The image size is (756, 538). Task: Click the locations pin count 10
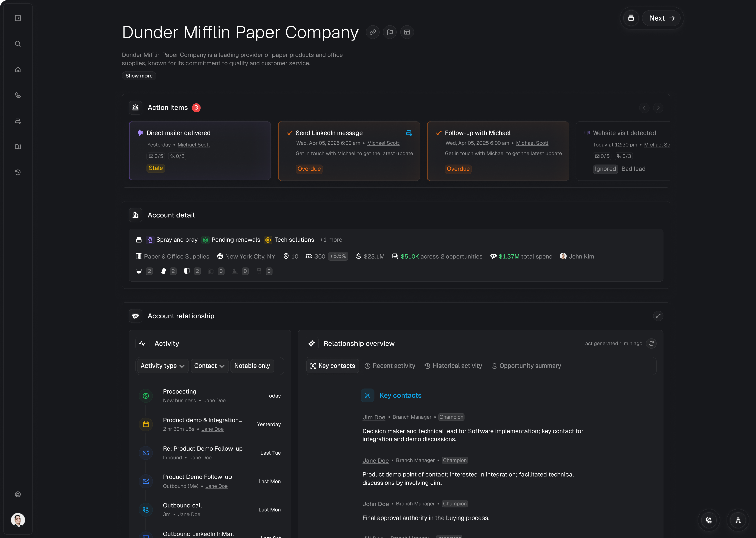point(291,256)
